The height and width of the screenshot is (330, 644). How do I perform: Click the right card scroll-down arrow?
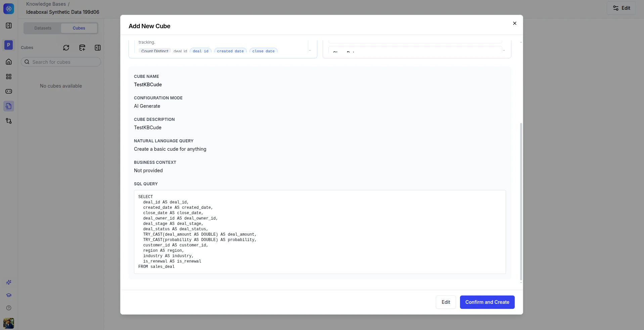tap(504, 51)
